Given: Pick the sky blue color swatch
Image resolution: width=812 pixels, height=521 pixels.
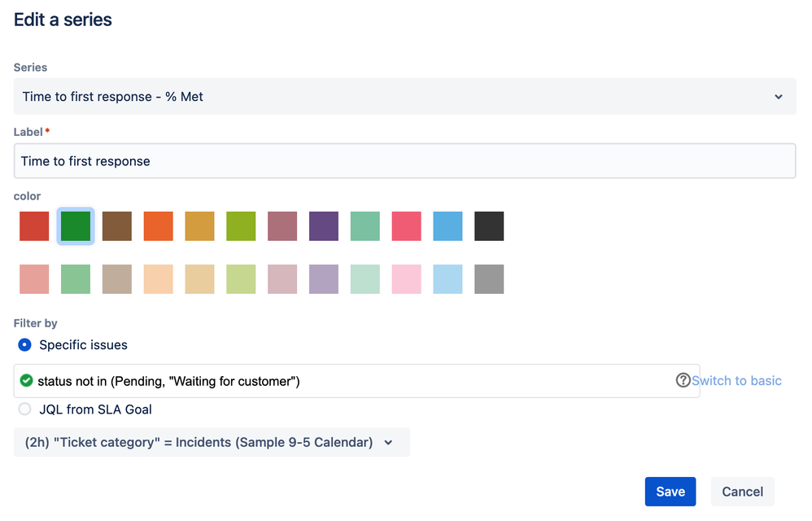Looking at the screenshot, I should click(448, 226).
